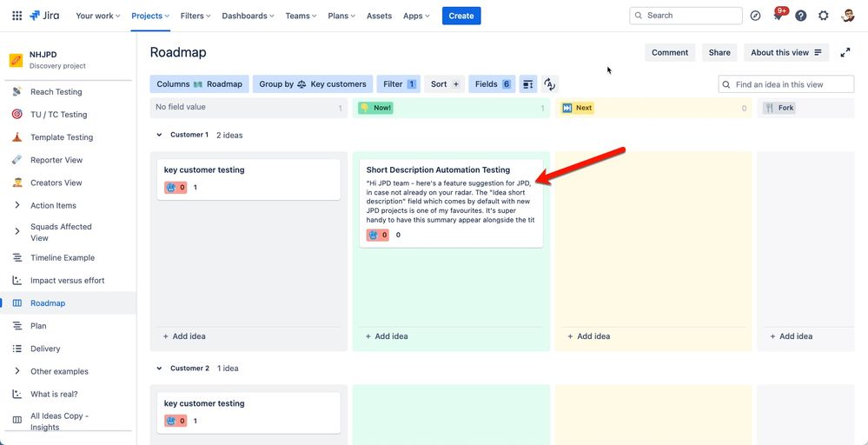
Task: Expand the Other examples section
Action: point(17,371)
